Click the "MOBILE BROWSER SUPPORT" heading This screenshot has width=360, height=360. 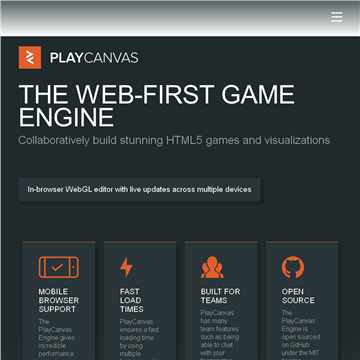pos(59,300)
